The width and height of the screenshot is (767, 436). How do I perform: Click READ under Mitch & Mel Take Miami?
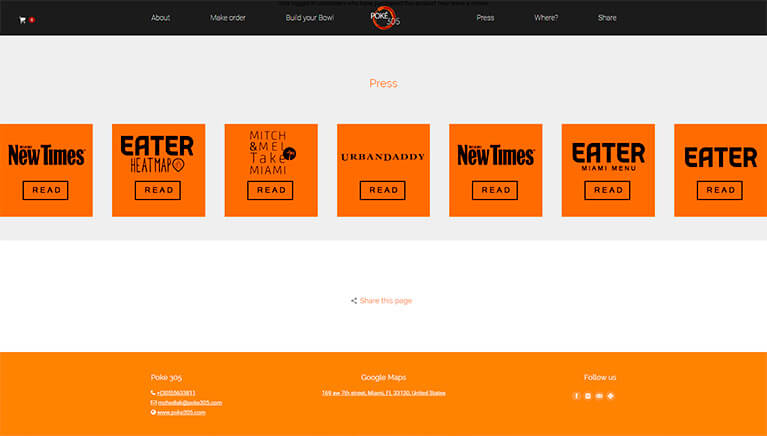tap(271, 190)
